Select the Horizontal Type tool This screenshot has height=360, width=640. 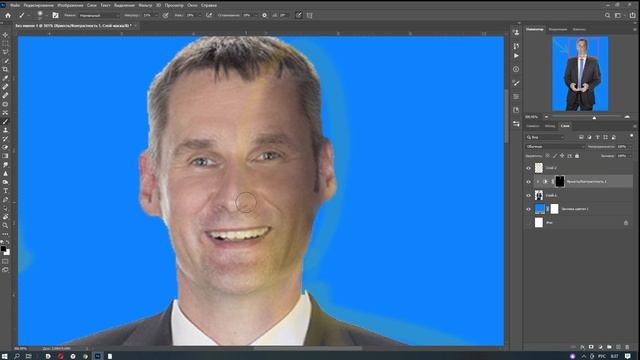tap(5, 191)
